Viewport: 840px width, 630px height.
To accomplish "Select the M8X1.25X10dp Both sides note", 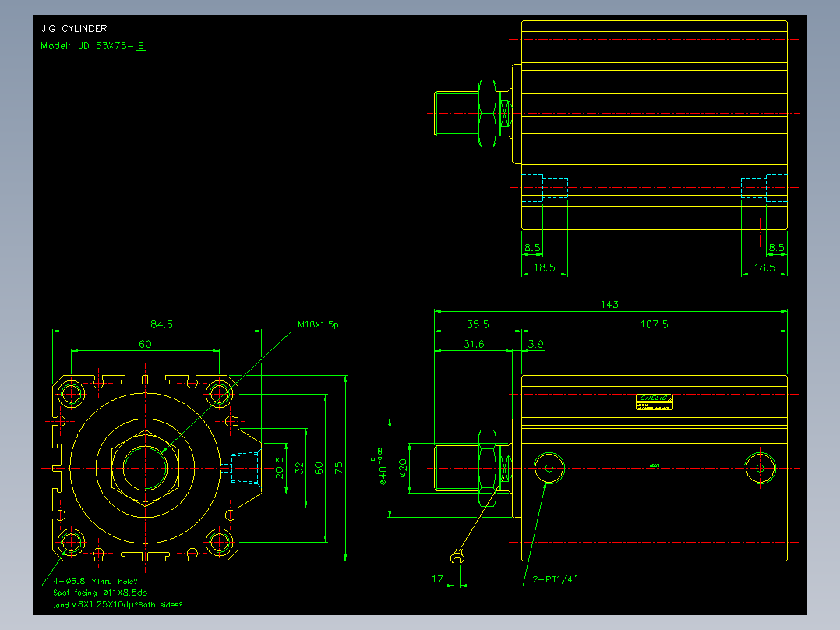I will 127,605.
